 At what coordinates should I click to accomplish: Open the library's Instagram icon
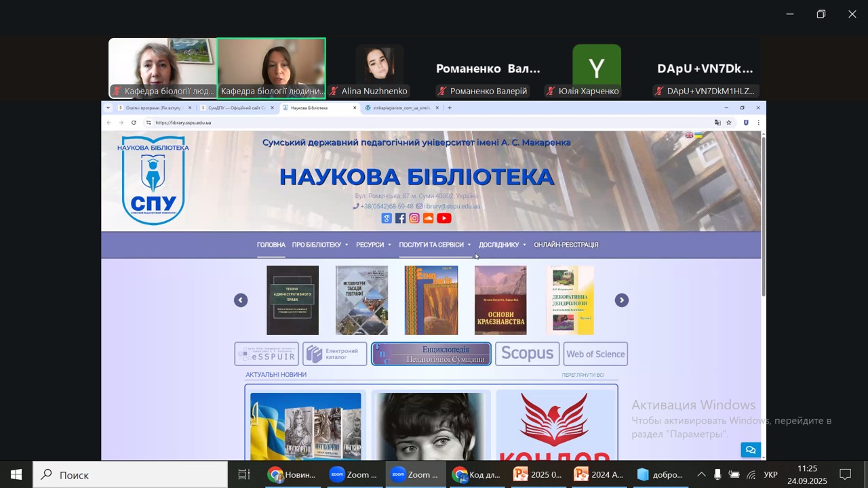click(414, 218)
